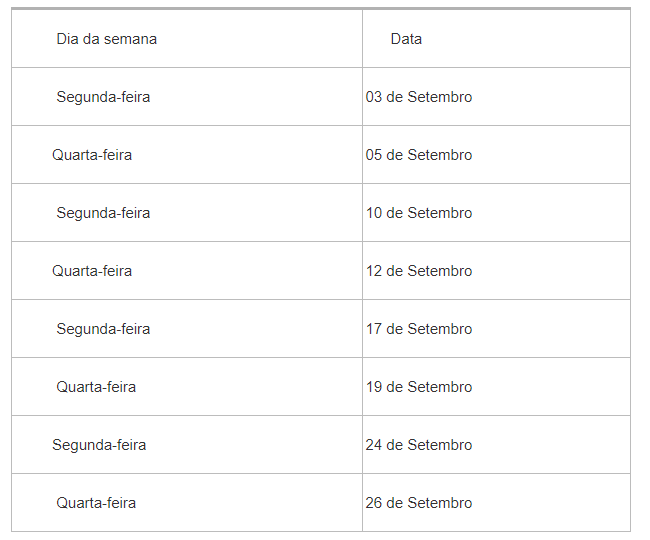Select the "24 de Setembro" date cell
650x540 pixels.
pos(419,445)
